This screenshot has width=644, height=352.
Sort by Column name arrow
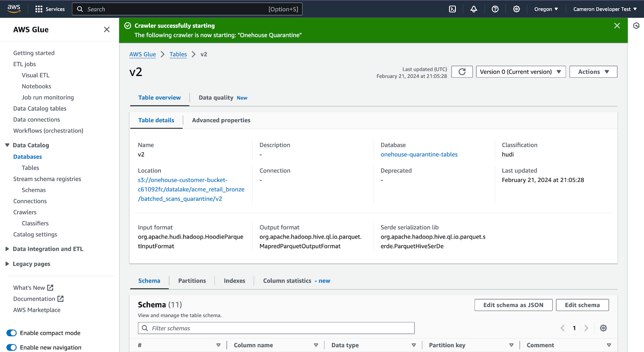coord(316,345)
